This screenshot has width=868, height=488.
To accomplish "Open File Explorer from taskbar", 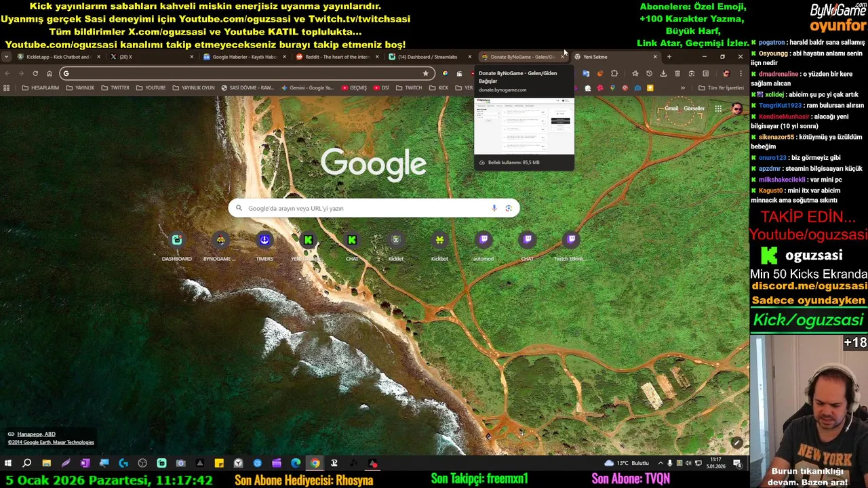I will click(x=46, y=464).
